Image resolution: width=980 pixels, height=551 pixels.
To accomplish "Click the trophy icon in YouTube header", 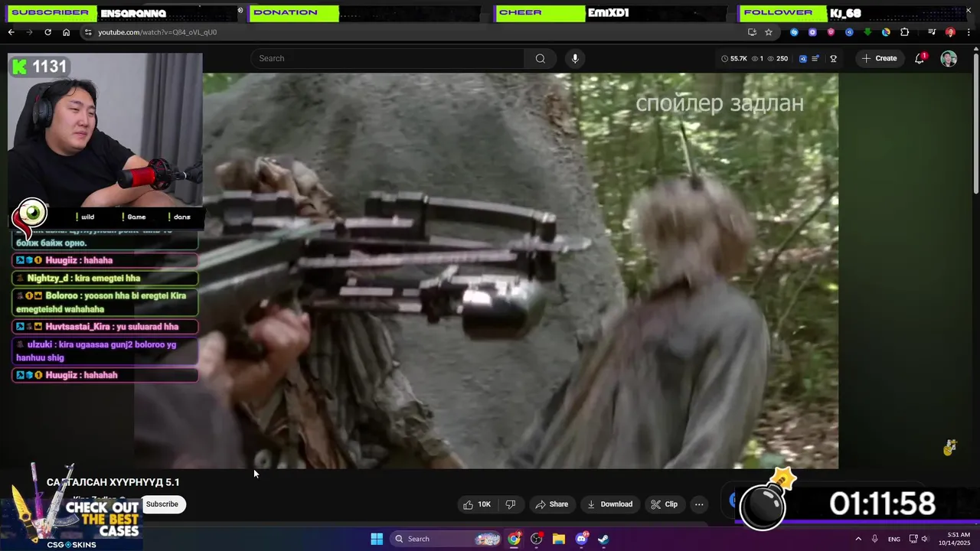I will click(x=833, y=58).
